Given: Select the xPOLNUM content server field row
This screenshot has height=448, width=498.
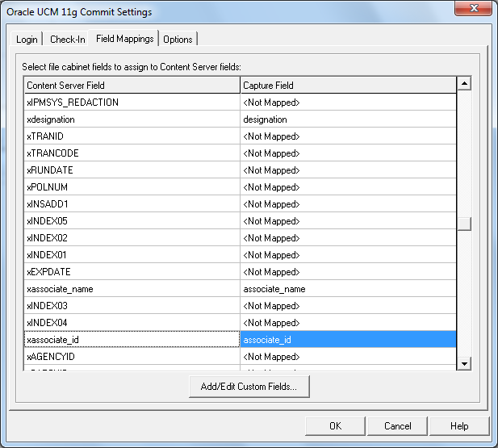Looking at the screenshot, I should click(132, 187).
